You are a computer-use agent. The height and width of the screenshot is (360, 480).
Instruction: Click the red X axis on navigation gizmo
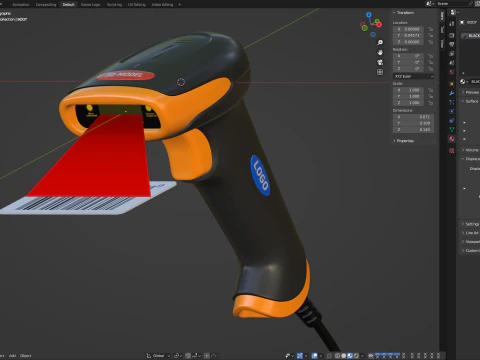pyautogui.click(x=378, y=24)
